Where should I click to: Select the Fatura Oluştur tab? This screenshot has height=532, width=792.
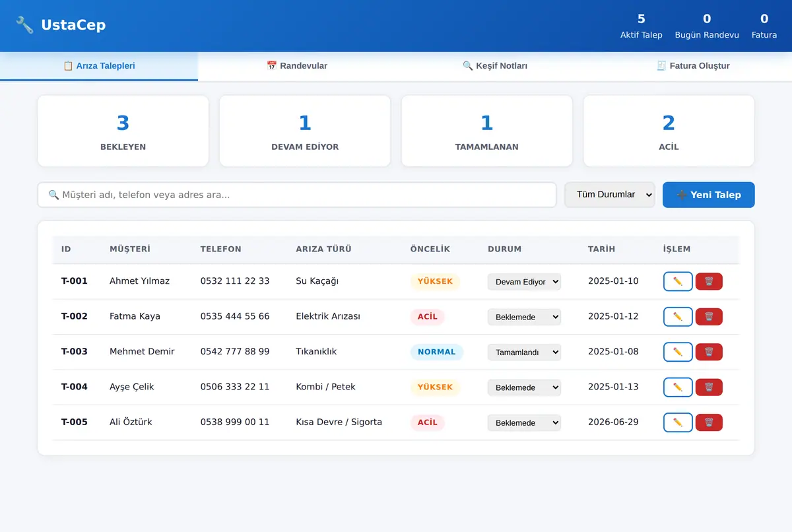point(693,66)
